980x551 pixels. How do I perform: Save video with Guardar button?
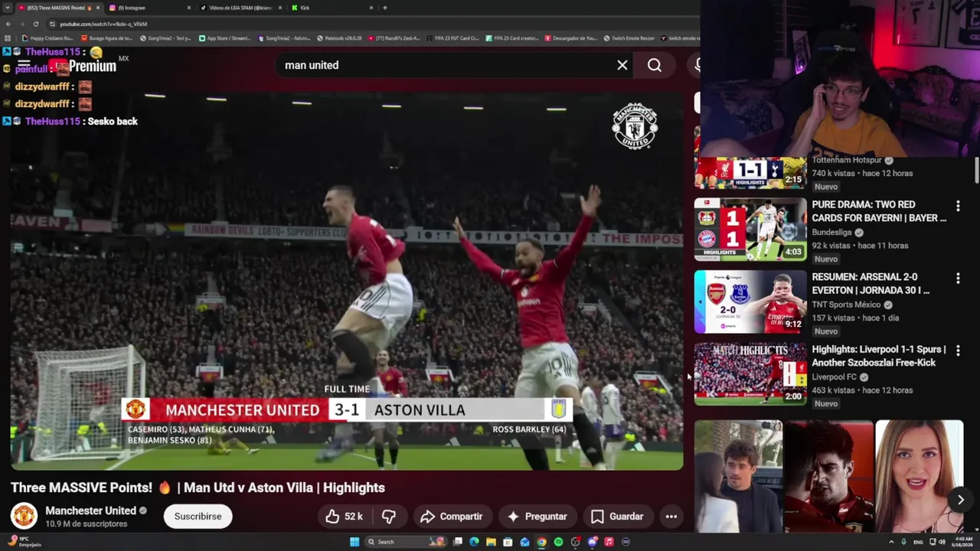[617, 517]
